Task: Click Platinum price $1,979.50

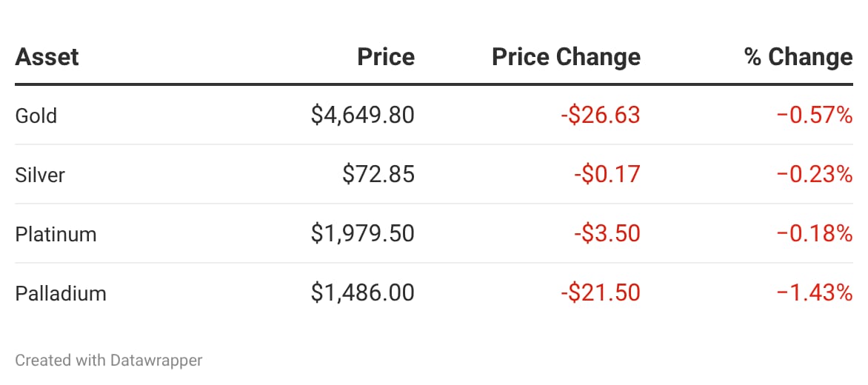Action: 362,234
